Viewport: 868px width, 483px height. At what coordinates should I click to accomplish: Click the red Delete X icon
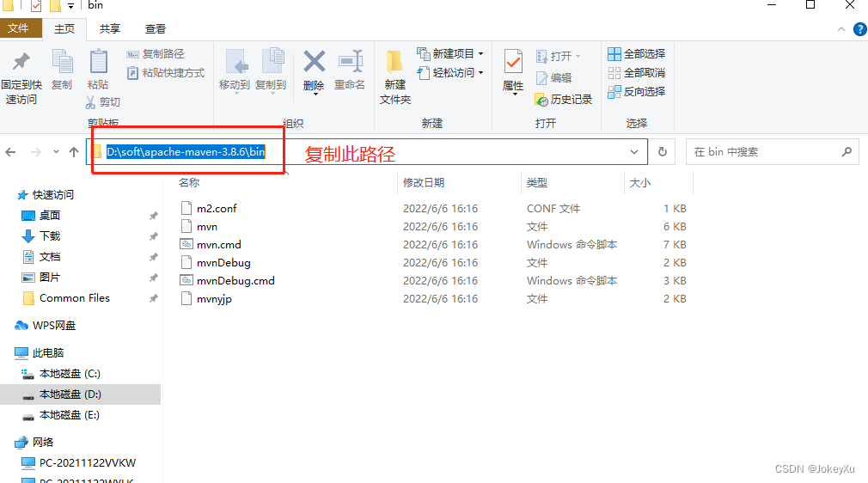pos(314,62)
